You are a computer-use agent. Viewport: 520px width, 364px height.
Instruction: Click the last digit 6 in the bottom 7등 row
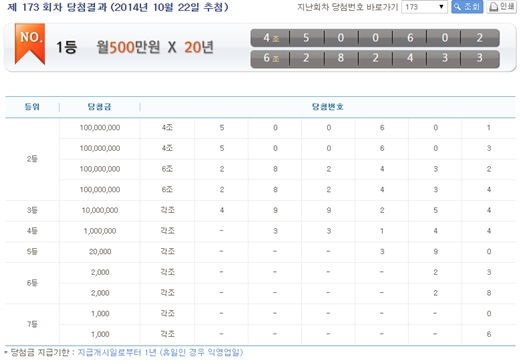coord(489,334)
